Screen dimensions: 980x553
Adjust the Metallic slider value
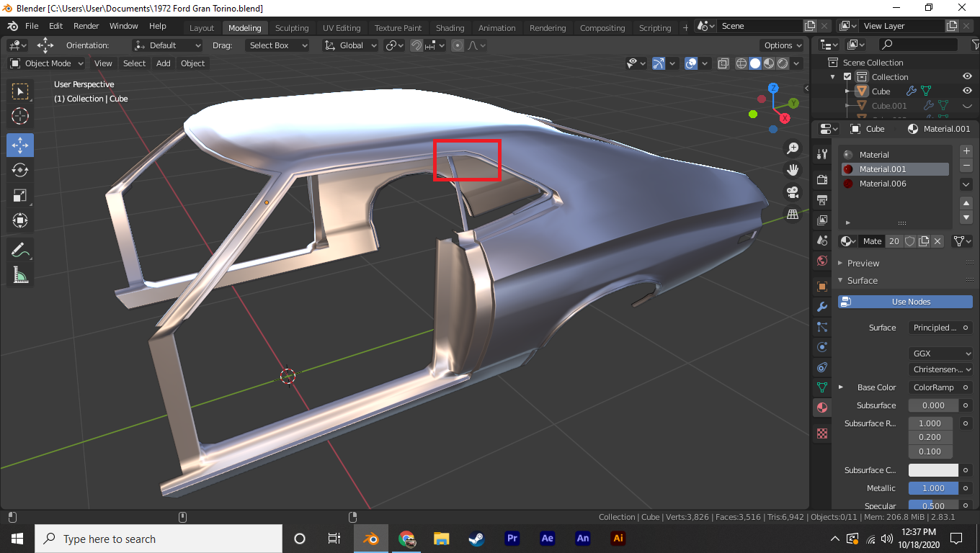tap(933, 488)
